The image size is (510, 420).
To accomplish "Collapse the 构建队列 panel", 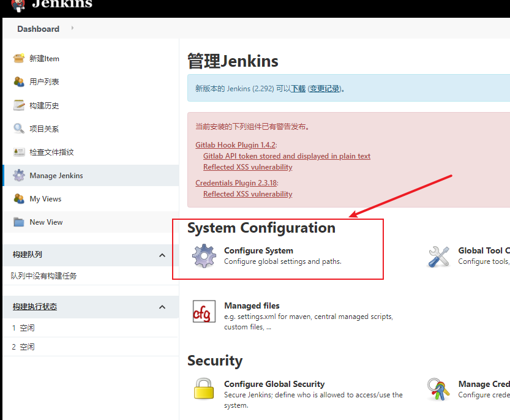I will [x=162, y=255].
